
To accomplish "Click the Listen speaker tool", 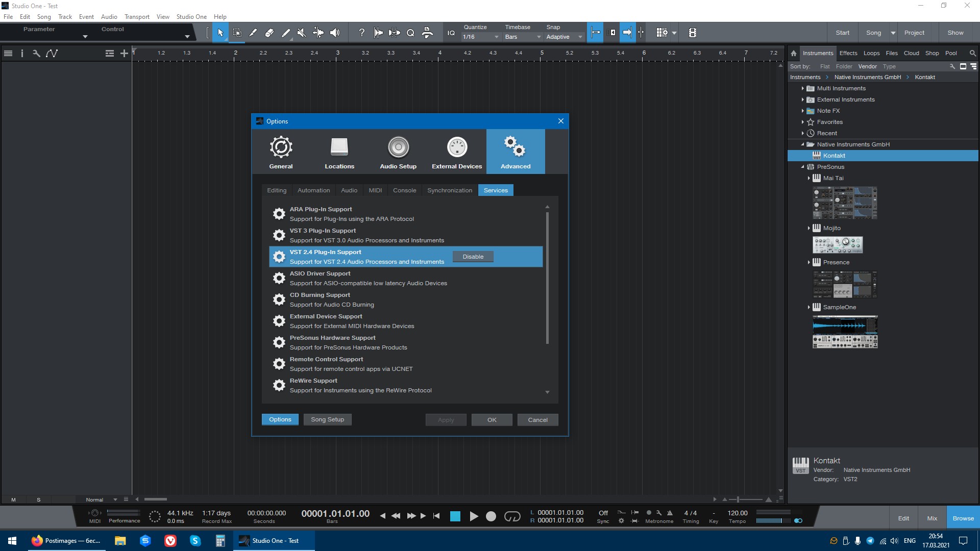I will tap(335, 33).
